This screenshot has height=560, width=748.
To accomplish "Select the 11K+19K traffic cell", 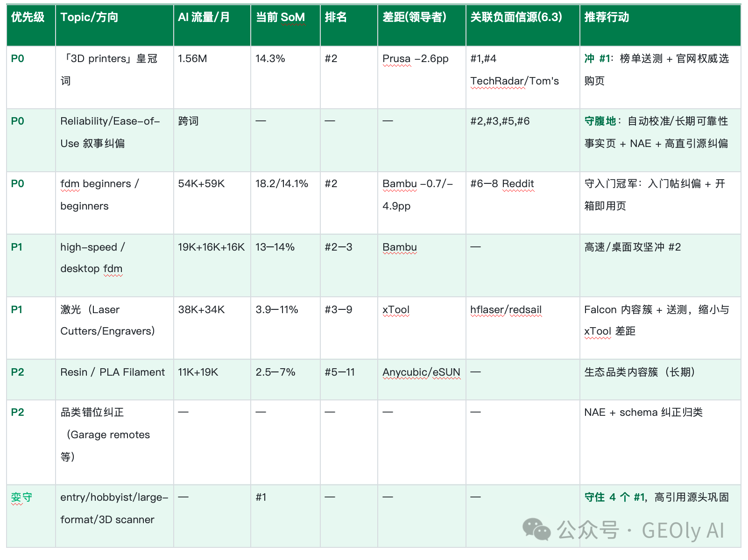I will [212, 379].
